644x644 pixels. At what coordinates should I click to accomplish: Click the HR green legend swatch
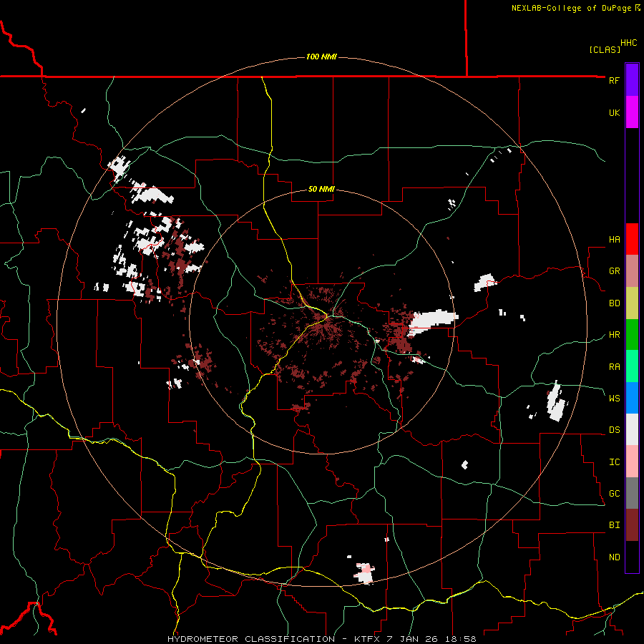point(632,335)
